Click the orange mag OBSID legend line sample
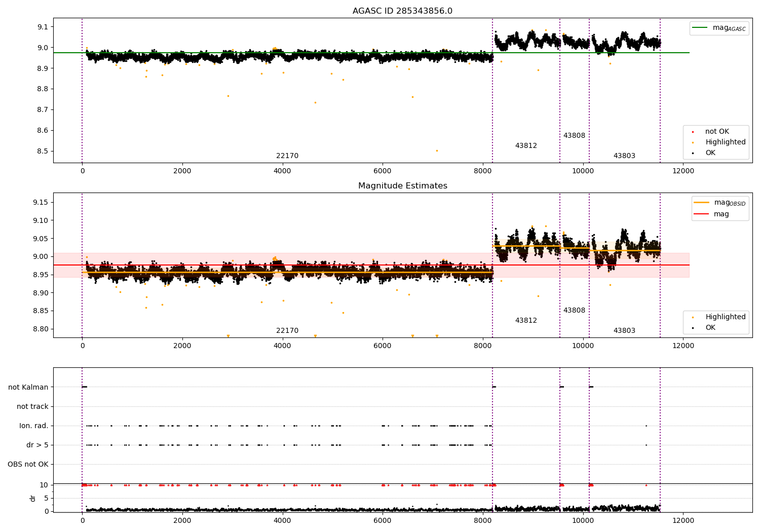The height and width of the screenshot is (532, 760). tap(701, 203)
